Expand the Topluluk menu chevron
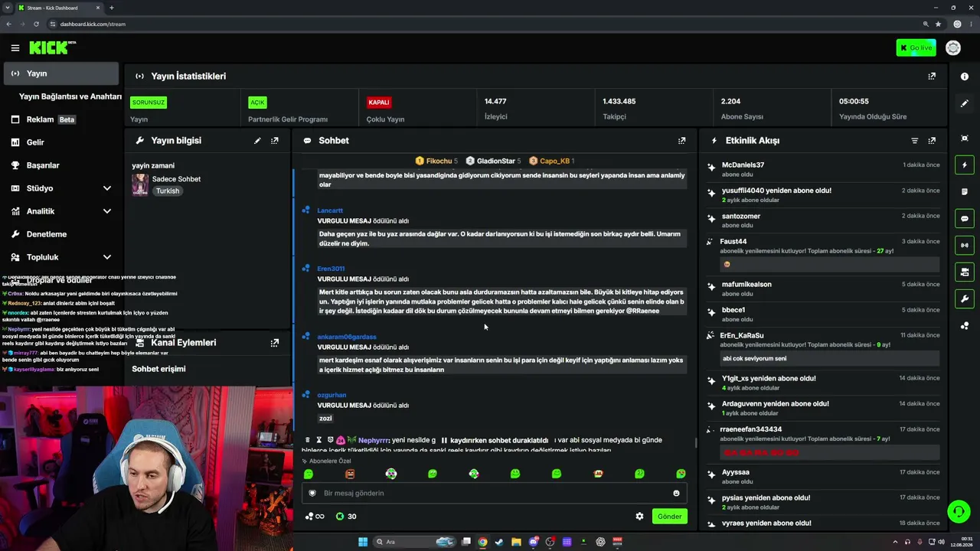980x551 pixels. [107, 257]
